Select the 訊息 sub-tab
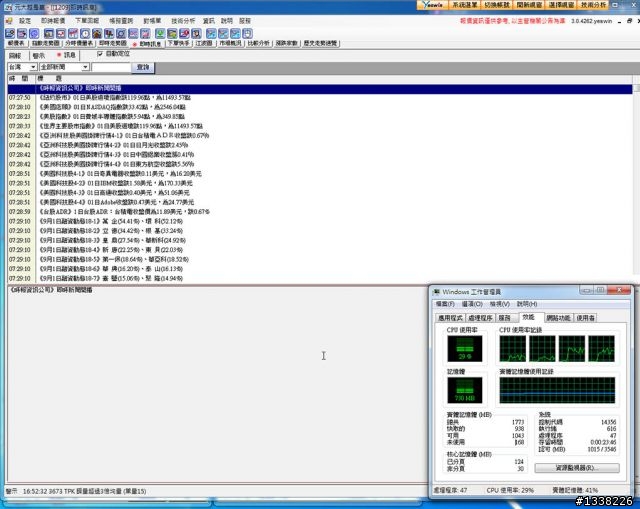 point(67,55)
